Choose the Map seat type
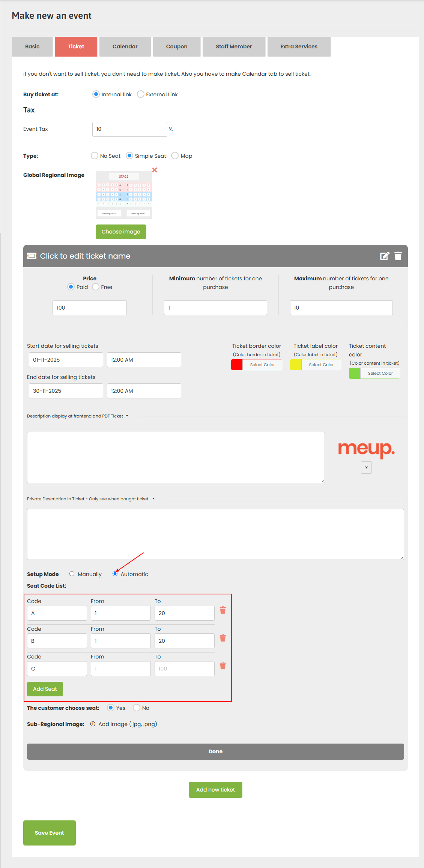The width and height of the screenshot is (424, 868). (175, 156)
